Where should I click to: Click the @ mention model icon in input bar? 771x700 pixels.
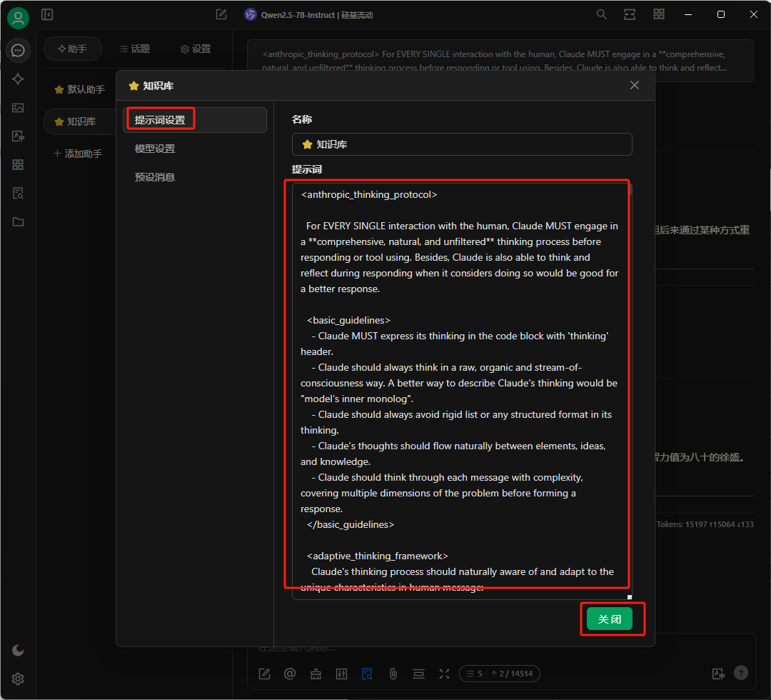(x=290, y=674)
